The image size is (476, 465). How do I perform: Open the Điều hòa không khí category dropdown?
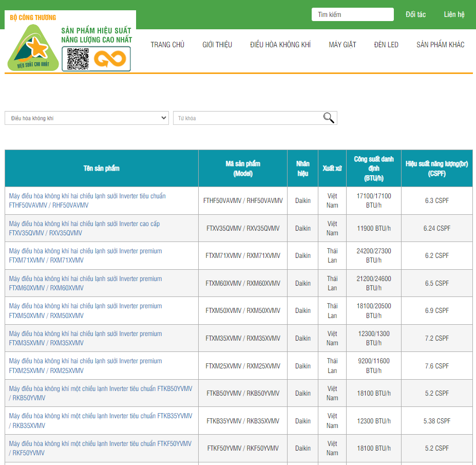click(x=86, y=118)
